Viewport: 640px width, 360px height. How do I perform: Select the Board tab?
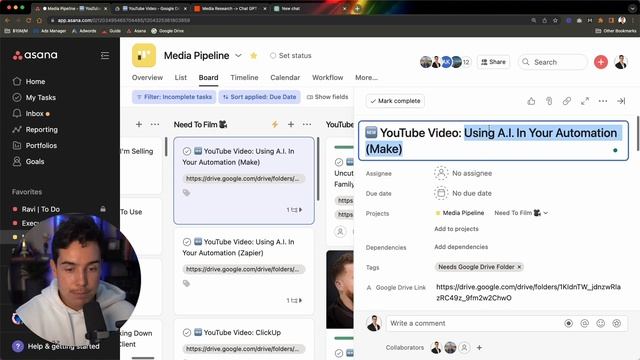coord(208,77)
